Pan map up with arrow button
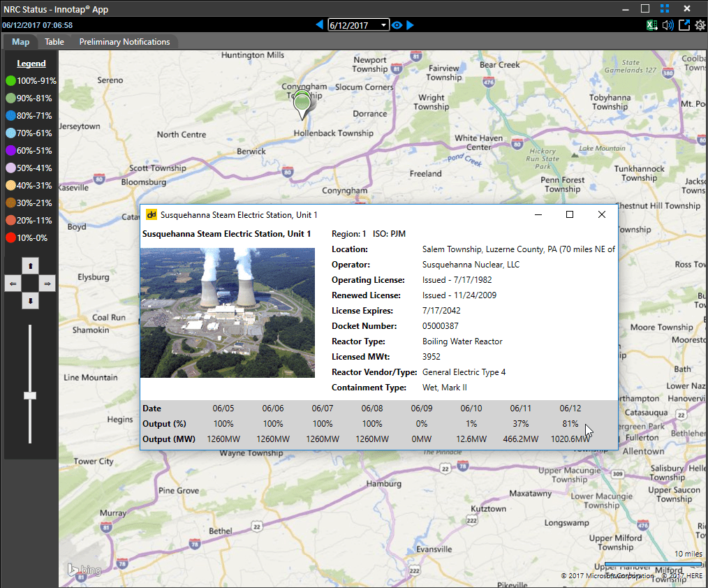 point(30,266)
